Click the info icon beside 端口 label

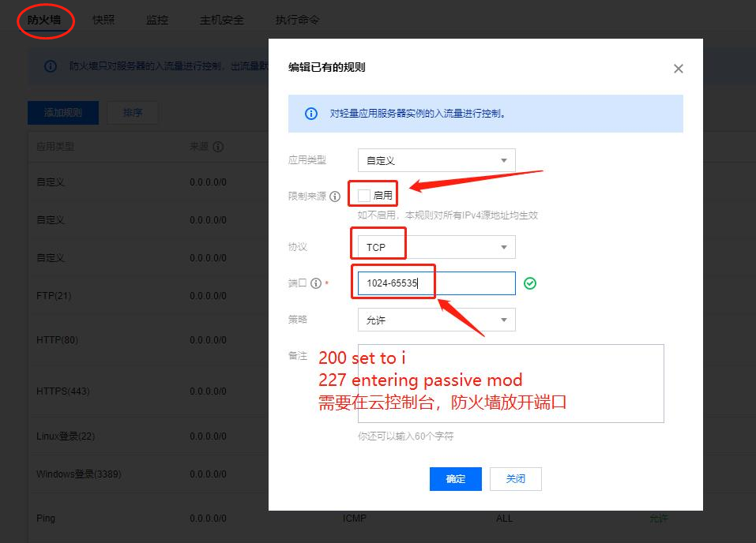click(316, 283)
